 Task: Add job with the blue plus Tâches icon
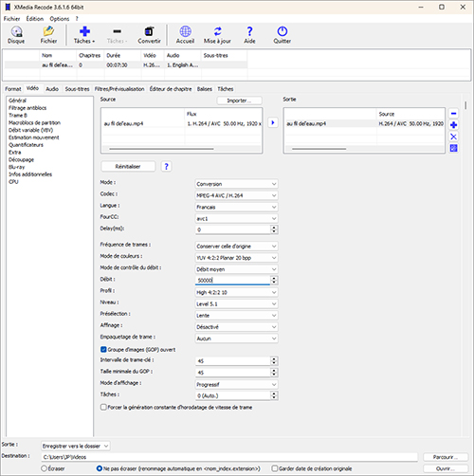(x=84, y=35)
